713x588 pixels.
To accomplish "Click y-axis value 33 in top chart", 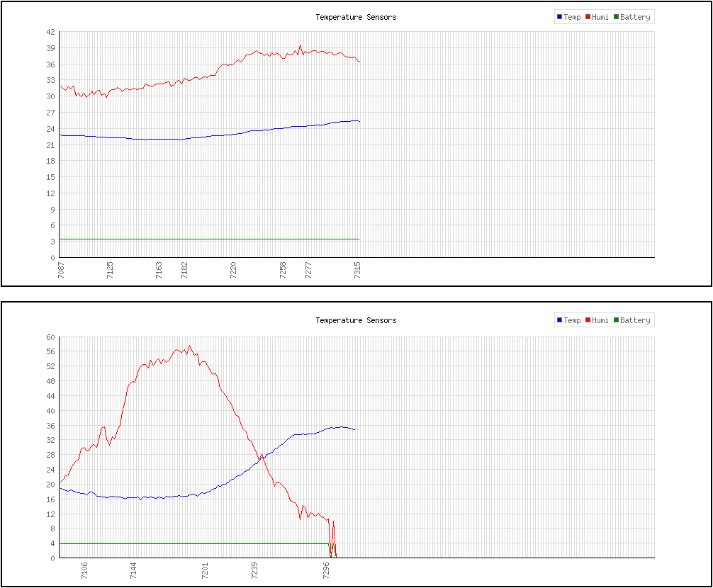I will [50, 80].
